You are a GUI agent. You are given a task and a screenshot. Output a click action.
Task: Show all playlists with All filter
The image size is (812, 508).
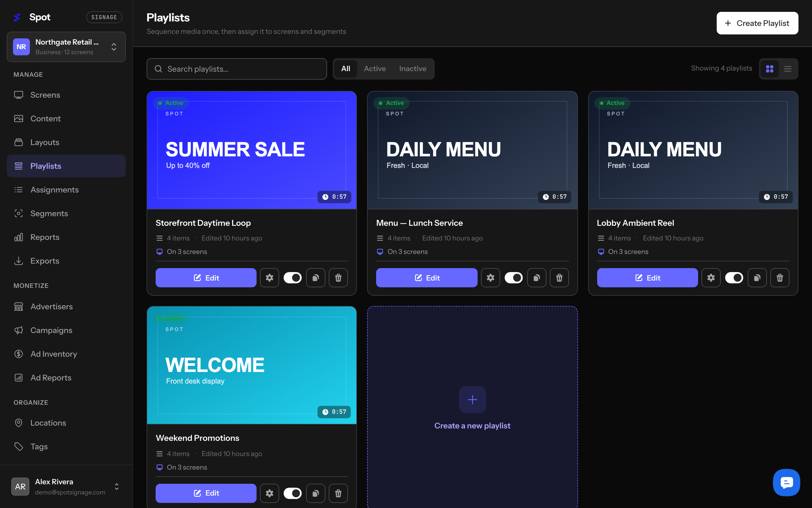pos(346,69)
